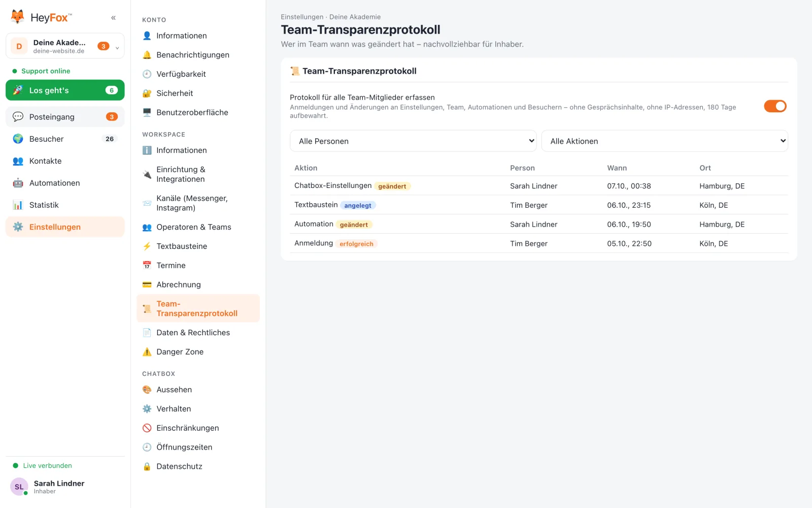Viewport: 812px width, 508px height.
Task: Open the Sarah Lindner Inhaber profile
Action: coord(65,487)
